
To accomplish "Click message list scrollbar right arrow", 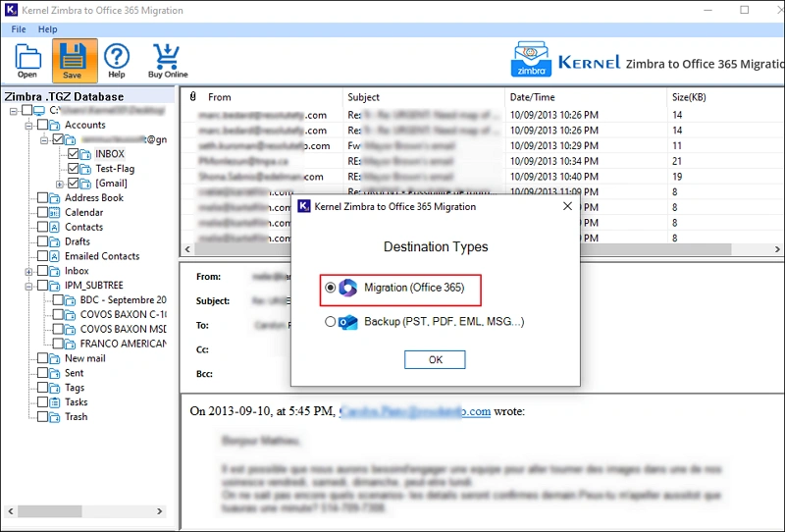I will pos(777,249).
